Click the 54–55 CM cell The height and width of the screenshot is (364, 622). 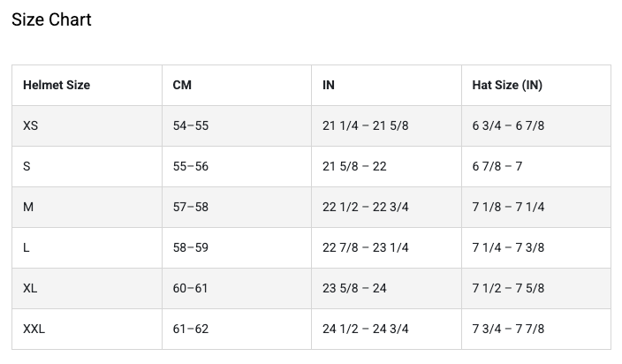[x=191, y=126]
